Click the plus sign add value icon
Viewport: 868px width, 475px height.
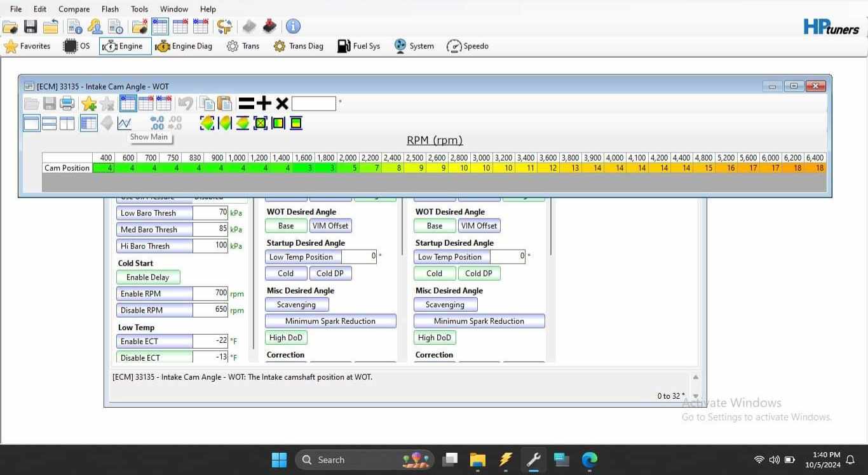(264, 104)
